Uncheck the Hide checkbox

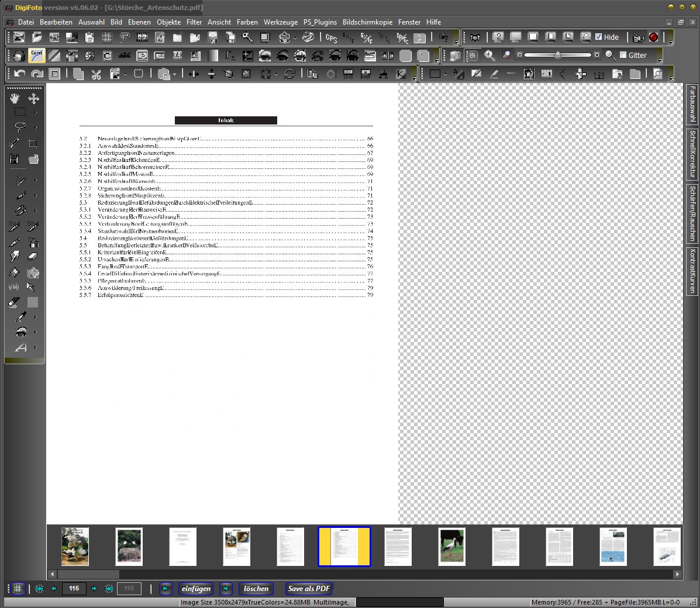(x=598, y=37)
